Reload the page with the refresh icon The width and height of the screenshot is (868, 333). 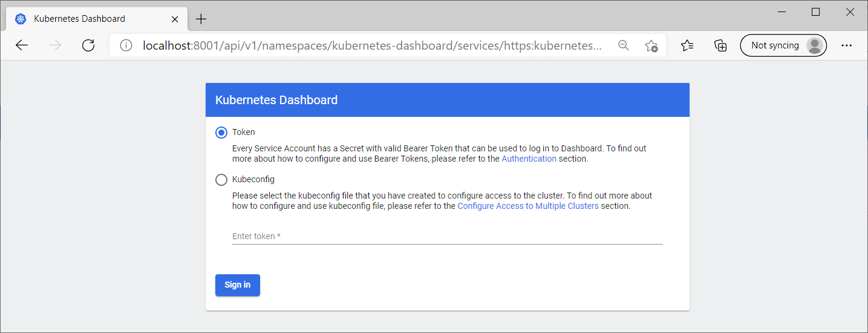[88, 45]
